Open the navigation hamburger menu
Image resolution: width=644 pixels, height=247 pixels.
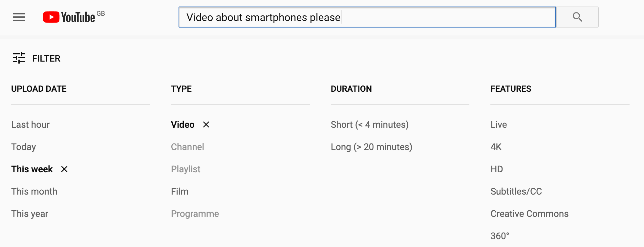pos(18,17)
